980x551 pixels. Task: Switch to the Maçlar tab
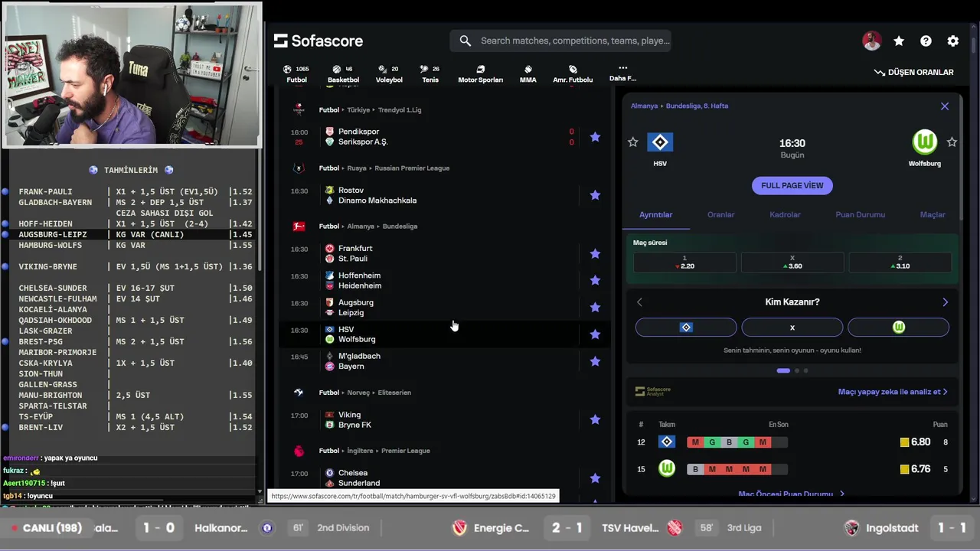pos(933,215)
